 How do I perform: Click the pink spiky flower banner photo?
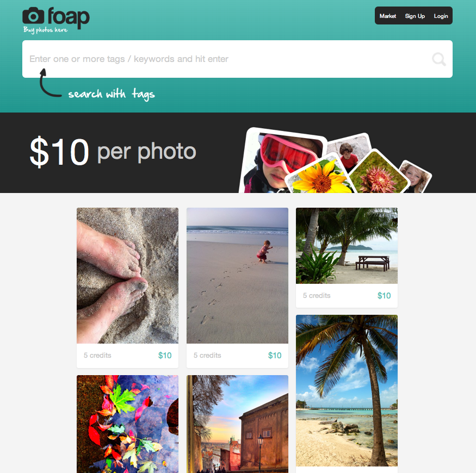[379, 173]
